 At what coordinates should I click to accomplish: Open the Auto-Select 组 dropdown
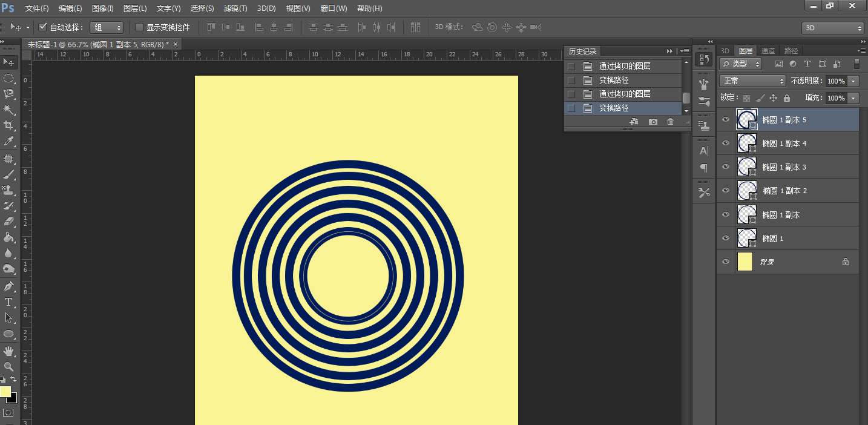coord(107,27)
